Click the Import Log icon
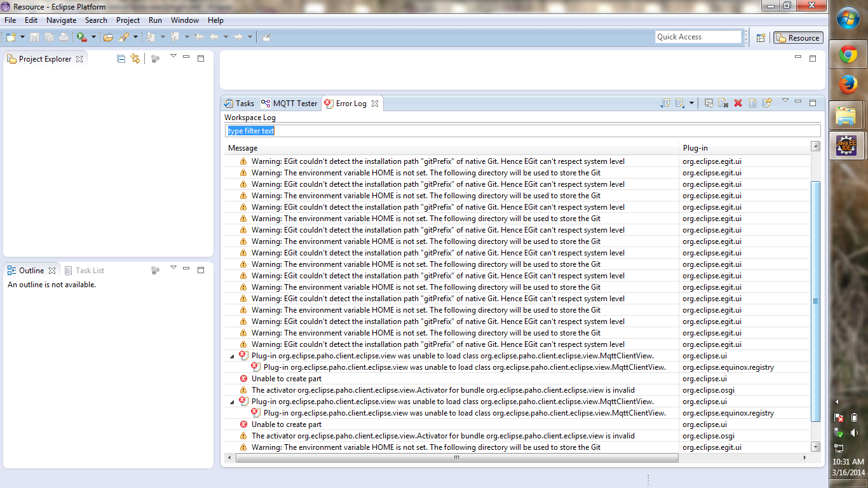 [x=679, y=103]
